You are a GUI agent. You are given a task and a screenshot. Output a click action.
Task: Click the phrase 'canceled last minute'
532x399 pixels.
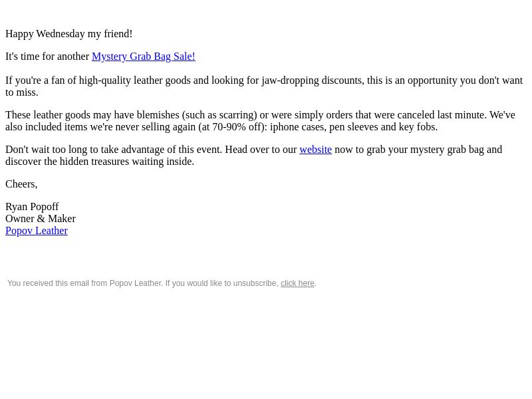[442, 115]
